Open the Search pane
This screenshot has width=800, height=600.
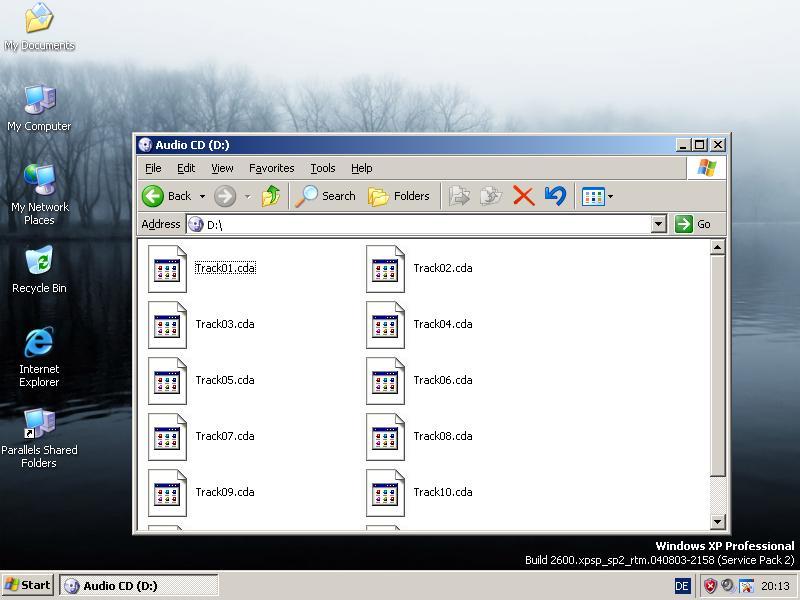click(x=327, y=196)
